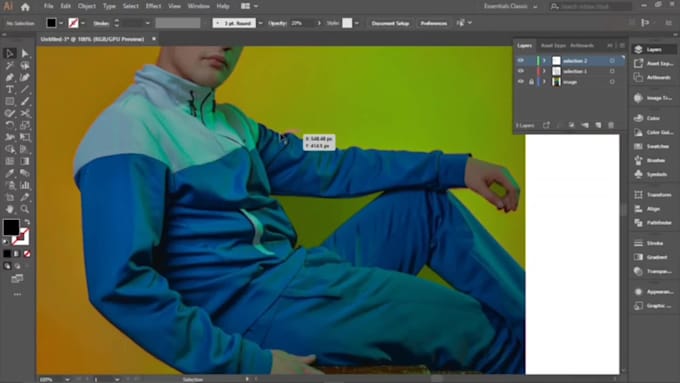Open the Effect menu

coord(153,7)
